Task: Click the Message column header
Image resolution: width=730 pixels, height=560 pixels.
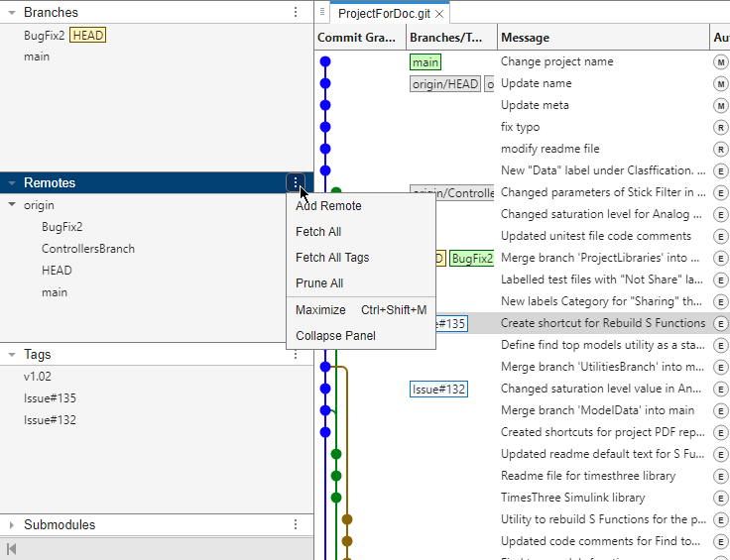Action: click(x=525, y=38)
